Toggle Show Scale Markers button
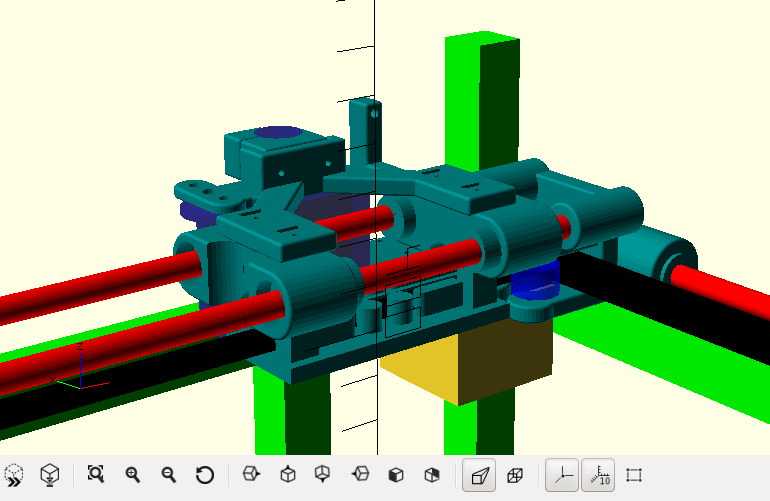This screenshot has height=501, width=770. pyautogui.click(x=598, y=475)
